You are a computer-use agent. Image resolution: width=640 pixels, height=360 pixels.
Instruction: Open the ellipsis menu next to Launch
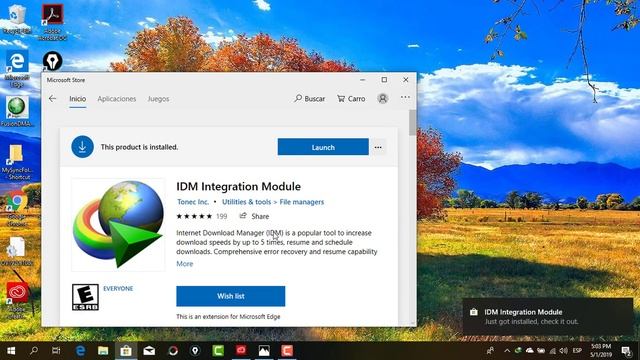[378, 147]
